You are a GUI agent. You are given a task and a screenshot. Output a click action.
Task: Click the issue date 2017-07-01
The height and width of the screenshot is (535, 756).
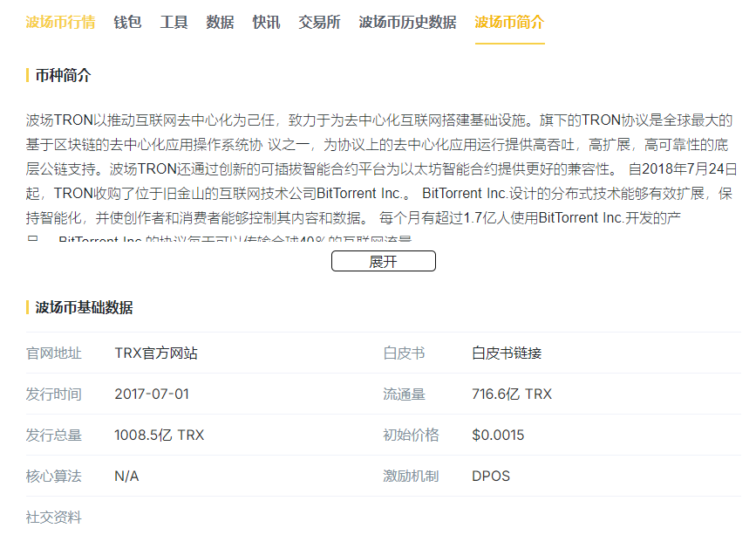coord(152,394)
